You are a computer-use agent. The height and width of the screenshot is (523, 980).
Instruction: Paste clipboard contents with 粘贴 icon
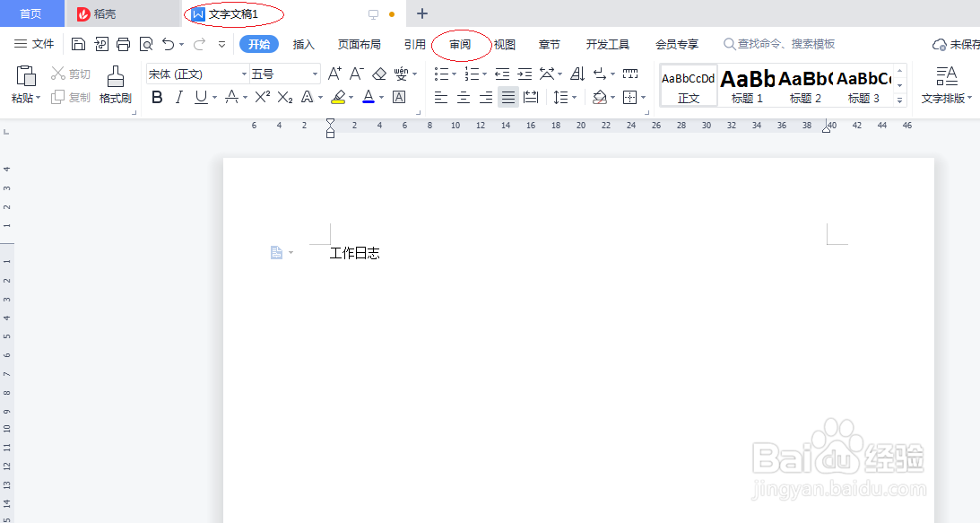coord(26,76)
